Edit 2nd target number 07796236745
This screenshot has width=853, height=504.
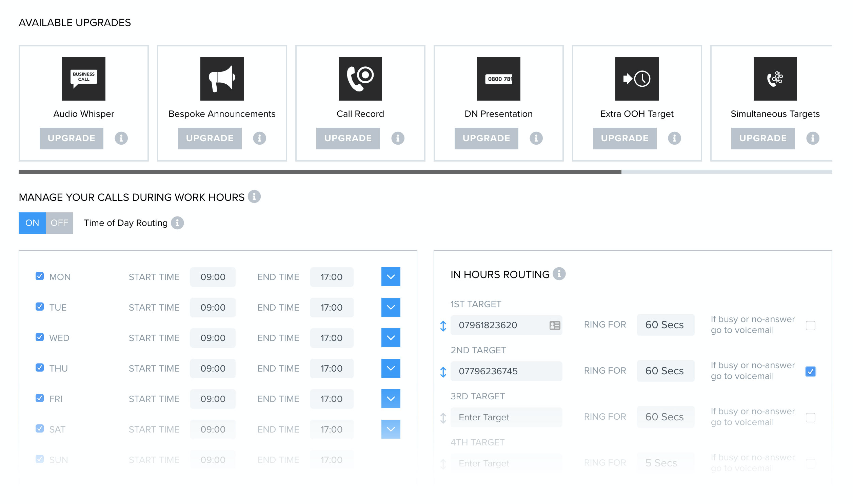[507, 371]
